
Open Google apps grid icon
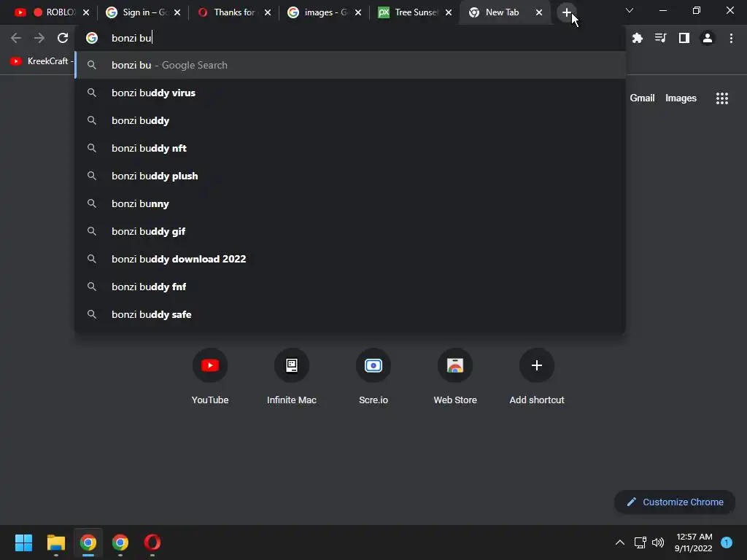tap(722, 98)
